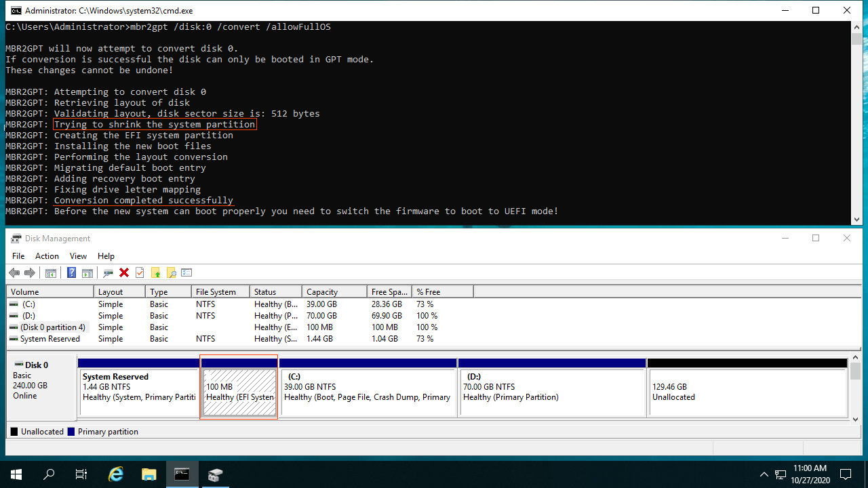The width and height of the screenshot is (868, 488).
Task: Select the (D:) 70.00 GB NTFS partition
Action: tap(551, 392)
